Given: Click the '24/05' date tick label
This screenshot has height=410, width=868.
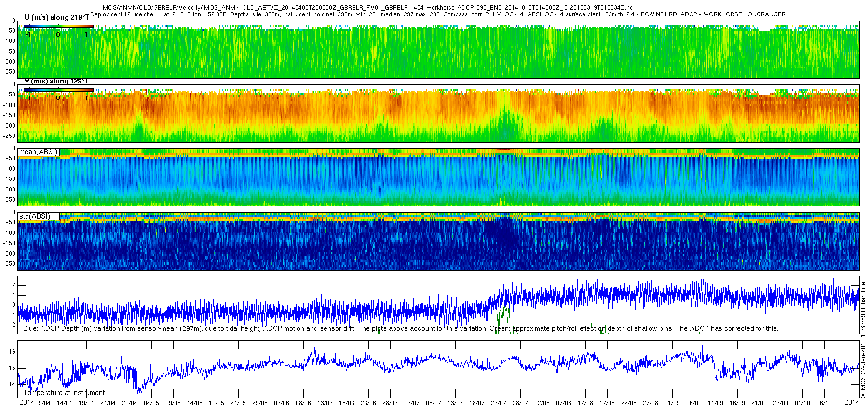Looking at the screenshot, I should coord(238,403).
